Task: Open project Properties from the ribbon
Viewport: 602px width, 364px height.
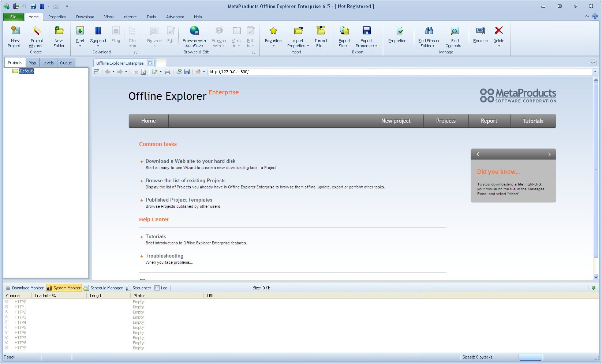Action: coord(399,35)
